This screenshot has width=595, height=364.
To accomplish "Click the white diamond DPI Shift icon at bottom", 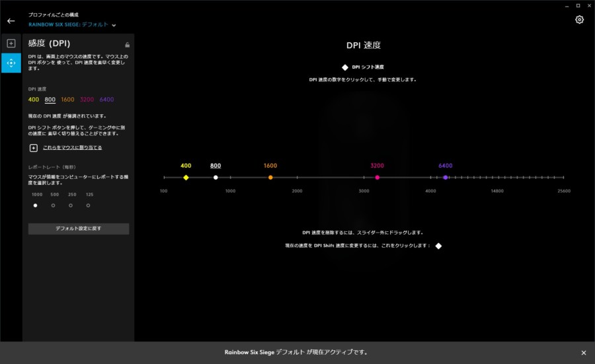I will click(438, 246).
